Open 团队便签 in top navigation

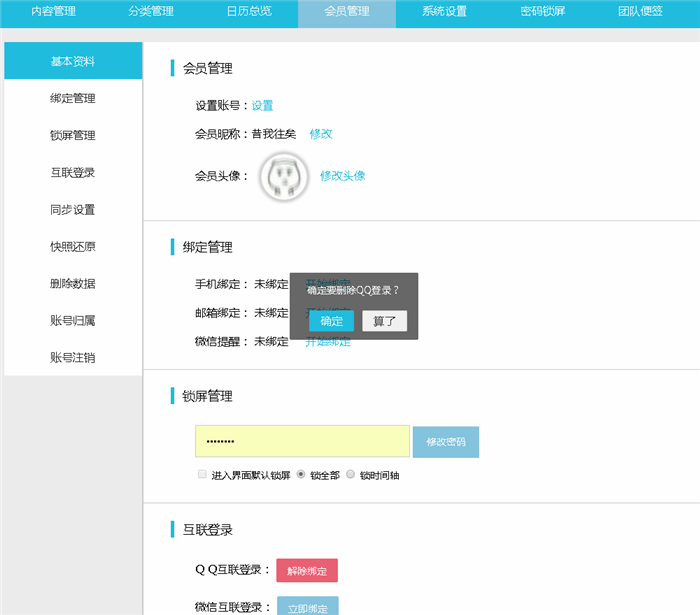coord(641,12)
